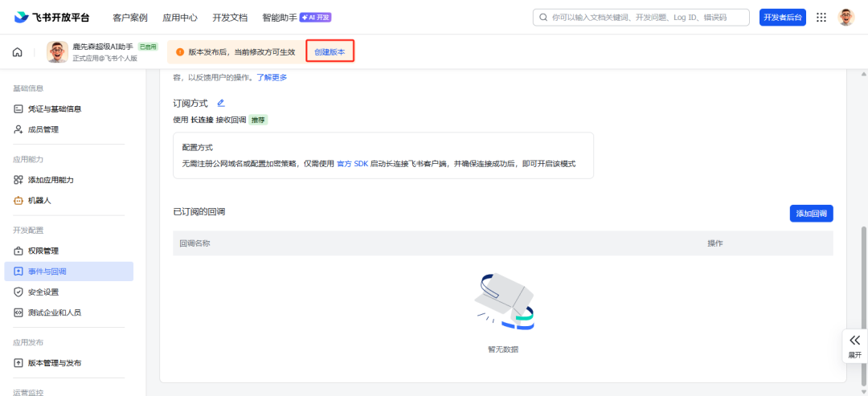The width and height of the screenshot is (868, 396).
Task: Open 应用中心 in the top navigation
Action: (180, 17)
